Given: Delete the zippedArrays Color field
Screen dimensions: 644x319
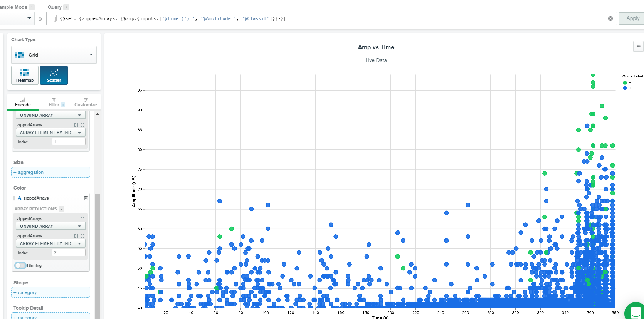Looking at the screenshot, I should (x=86, y=198).
